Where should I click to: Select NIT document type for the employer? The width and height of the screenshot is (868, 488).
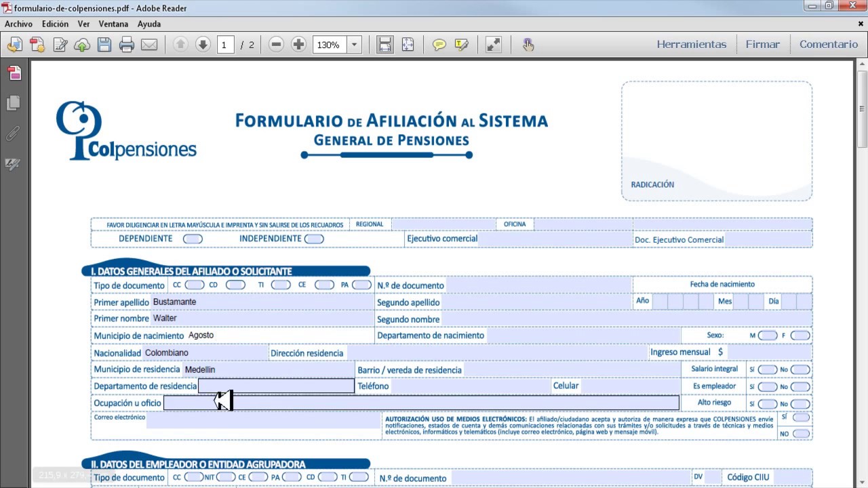[225, 477]
